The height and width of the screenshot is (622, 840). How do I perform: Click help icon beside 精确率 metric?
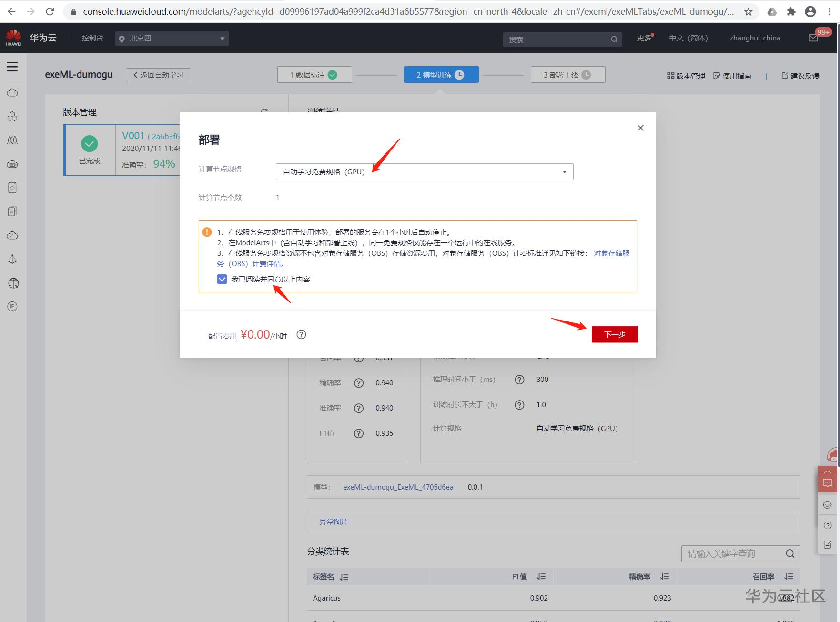point(359,383)
